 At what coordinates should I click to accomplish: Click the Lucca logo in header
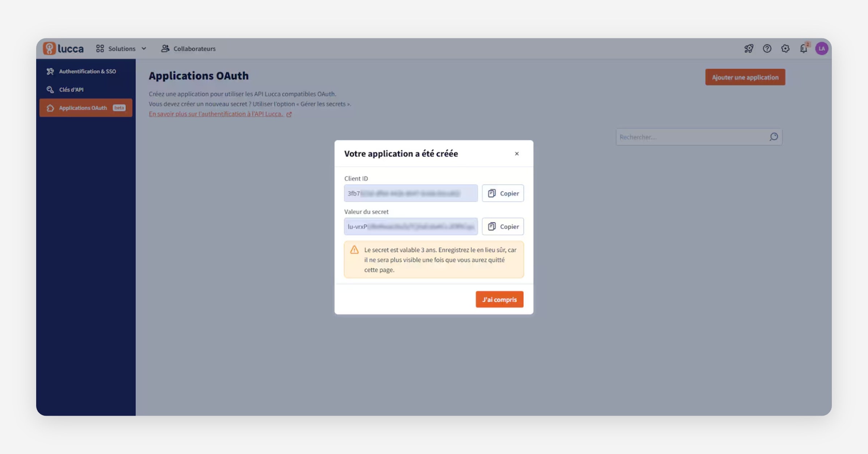pos(63,49)
